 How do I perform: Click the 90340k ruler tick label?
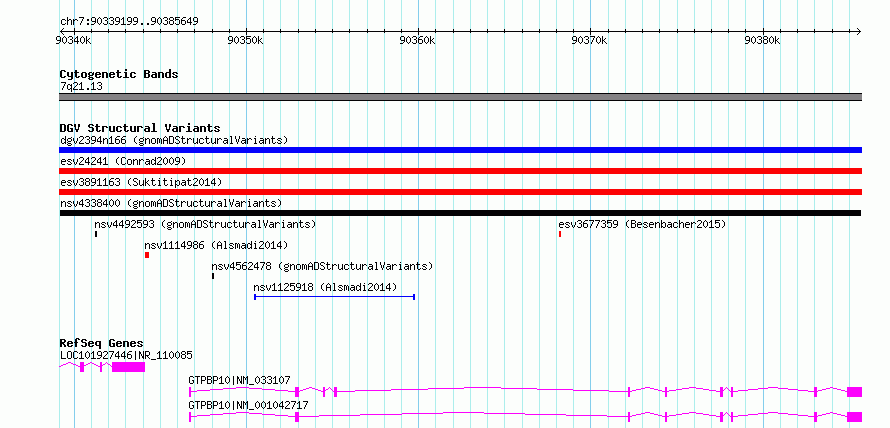(x=74, y=40)
